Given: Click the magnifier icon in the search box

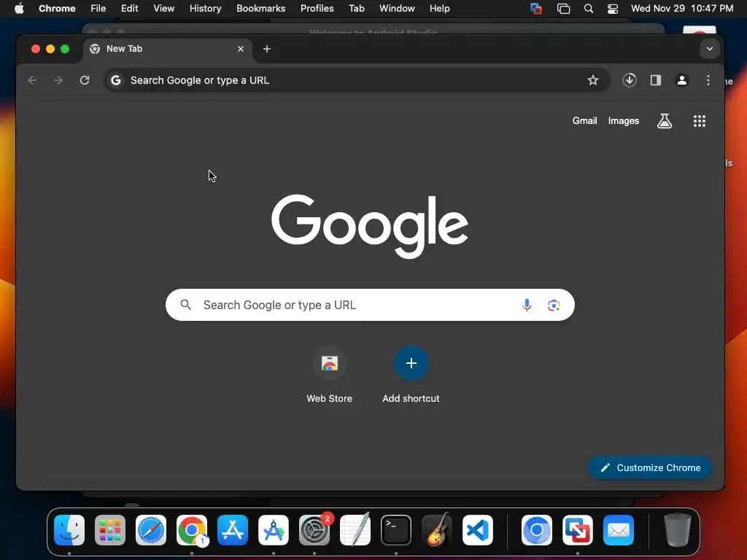Looking at the screenshot, I should pos(186,305).
